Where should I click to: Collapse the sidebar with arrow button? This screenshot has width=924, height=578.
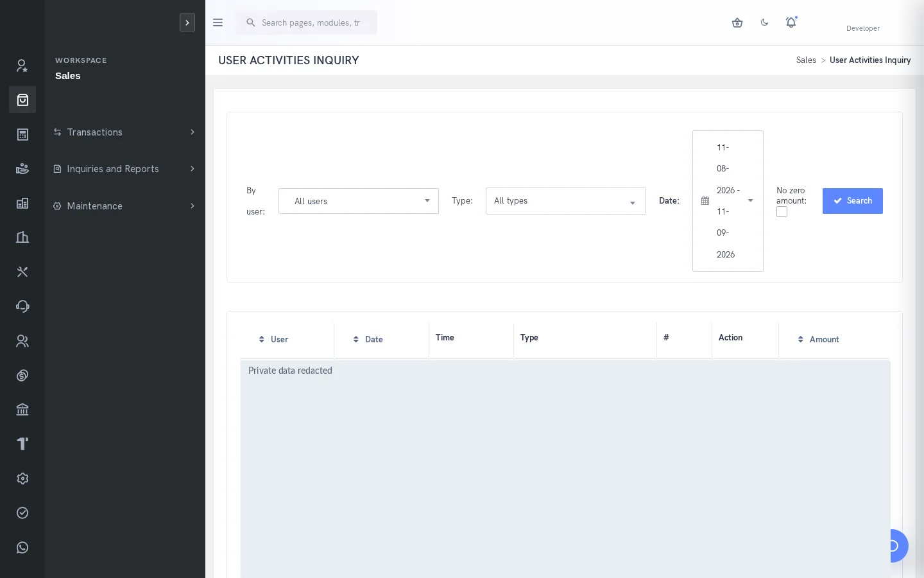(187, 22)
